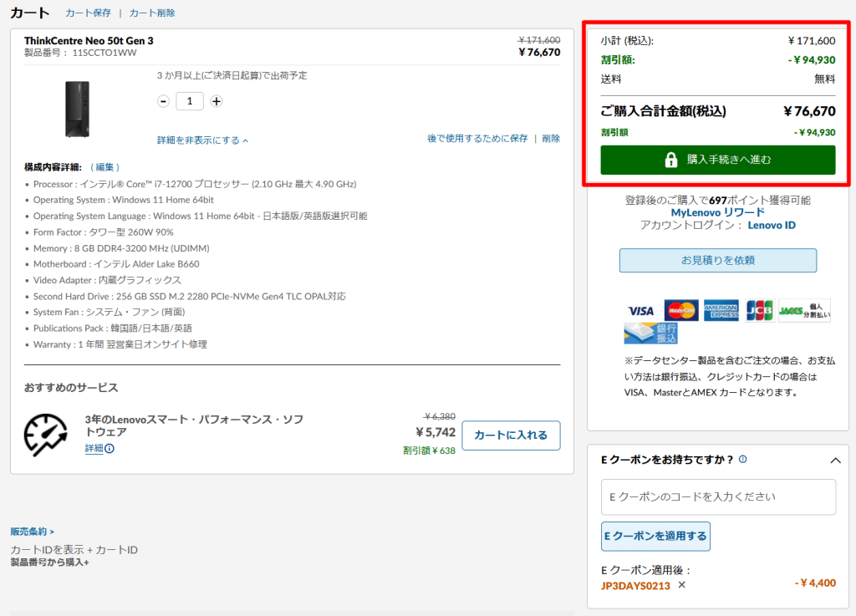Click the plus quantity stepper button

point(217,101)
